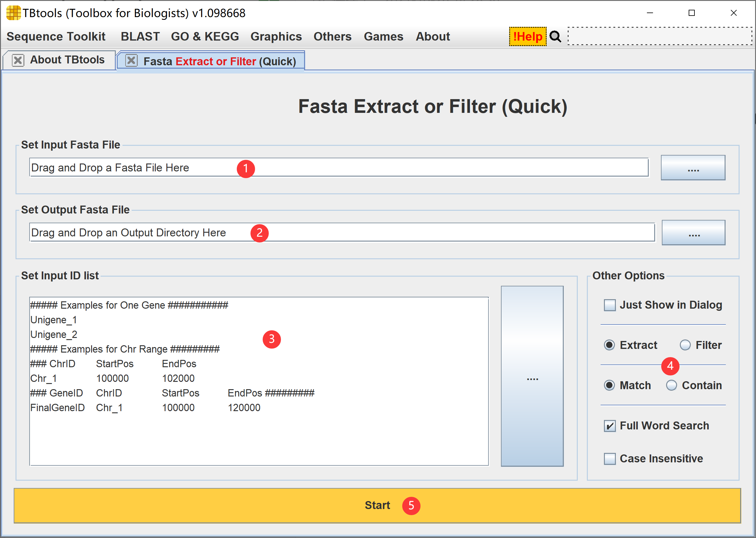Maximize the TBtools window
This screenshot has height=538, width=756.
point(691,13)
